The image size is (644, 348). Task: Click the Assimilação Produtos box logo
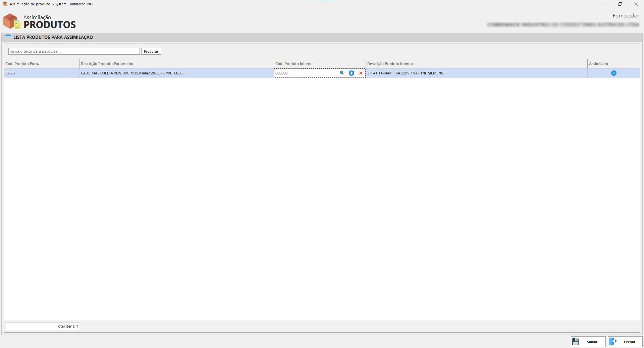click(12, 21)
